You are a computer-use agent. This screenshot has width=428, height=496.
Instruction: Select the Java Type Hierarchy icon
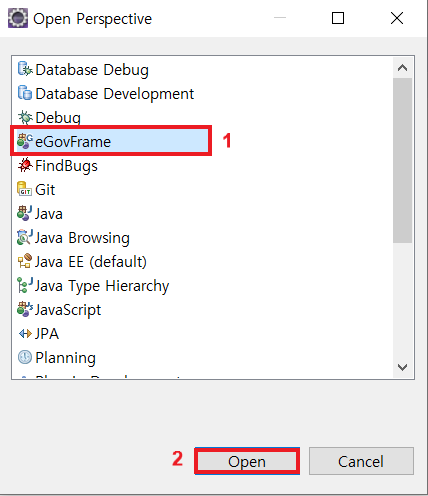click(x=25, y=285)
